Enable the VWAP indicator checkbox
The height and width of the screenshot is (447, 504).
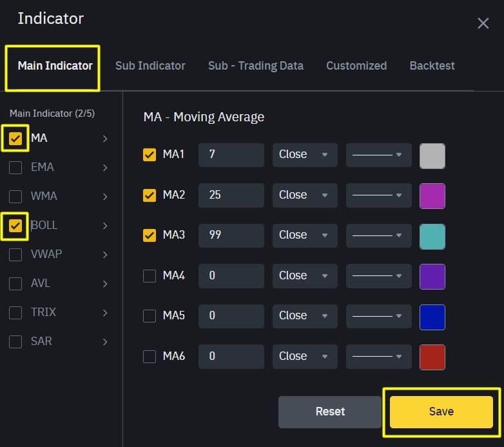[x=15, y=255]
